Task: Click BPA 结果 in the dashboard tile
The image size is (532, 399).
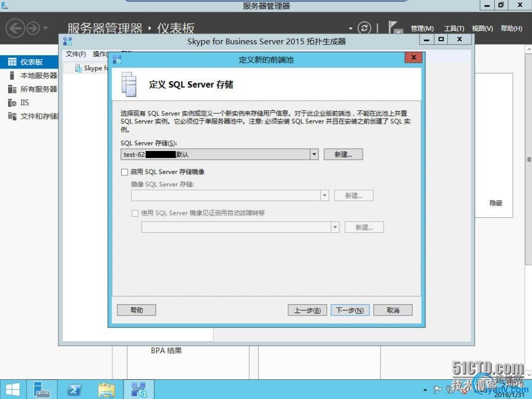Action: pyautogui.click(x=167, y=350)
